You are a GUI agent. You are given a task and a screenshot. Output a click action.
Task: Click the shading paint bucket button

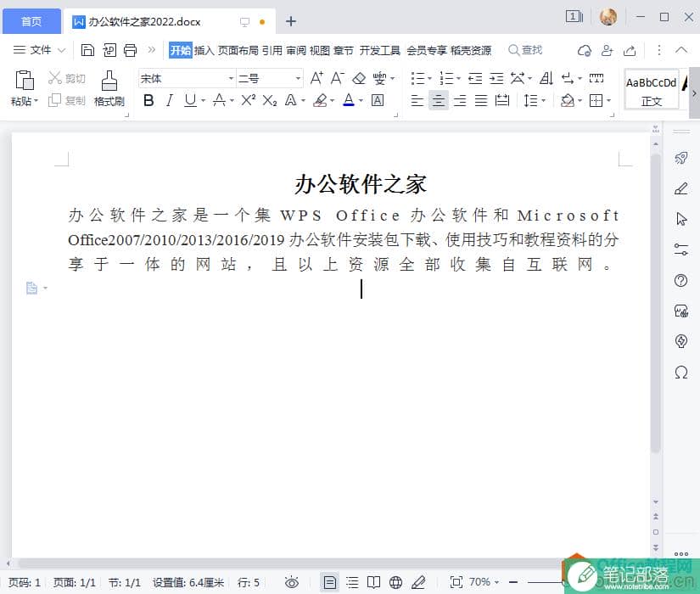[568, 100]
